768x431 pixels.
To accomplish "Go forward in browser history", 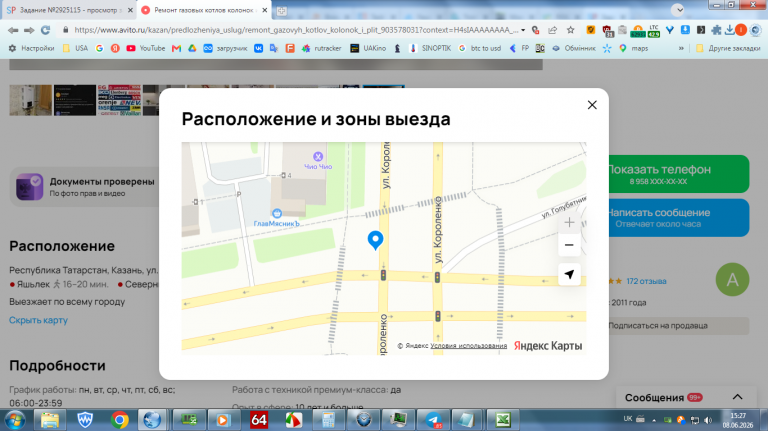I will click(x=29, y=30).
